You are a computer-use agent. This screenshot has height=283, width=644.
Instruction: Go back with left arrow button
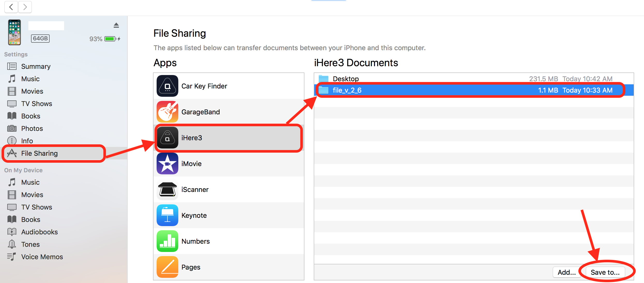point(11,7)
